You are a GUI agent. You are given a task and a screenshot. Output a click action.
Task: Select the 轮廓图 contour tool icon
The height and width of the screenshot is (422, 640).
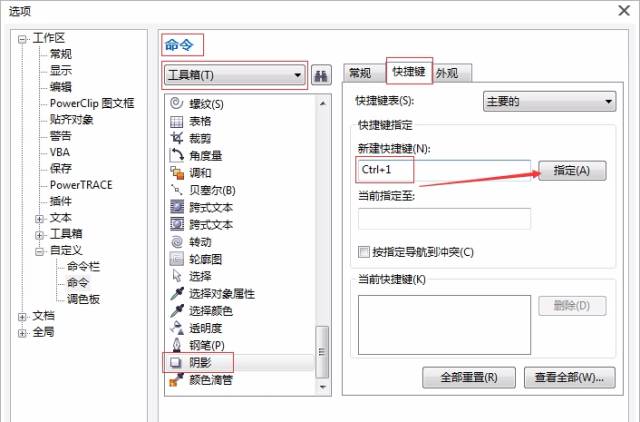coord(177,259)
